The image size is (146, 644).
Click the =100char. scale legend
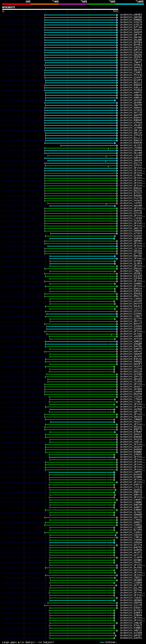coord(109,642)
